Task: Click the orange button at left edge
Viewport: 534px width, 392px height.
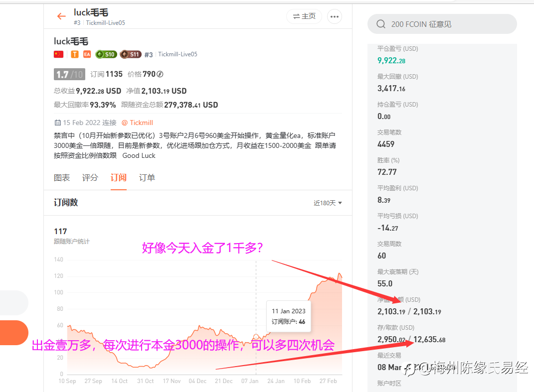Action: pos(13,333)
